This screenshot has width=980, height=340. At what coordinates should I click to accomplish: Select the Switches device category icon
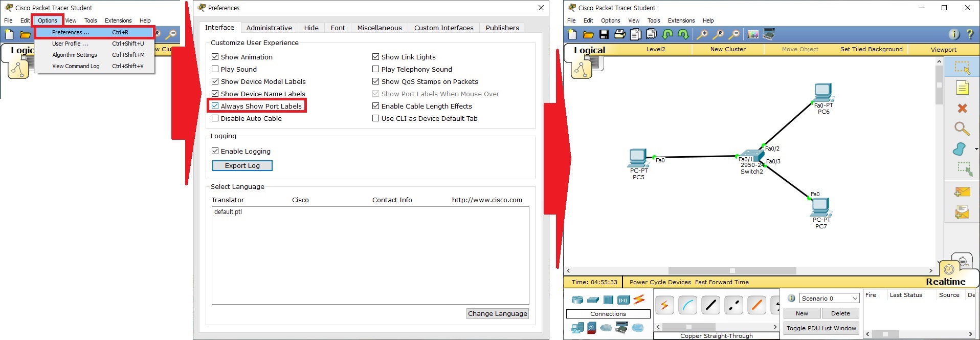coord(593,300)
